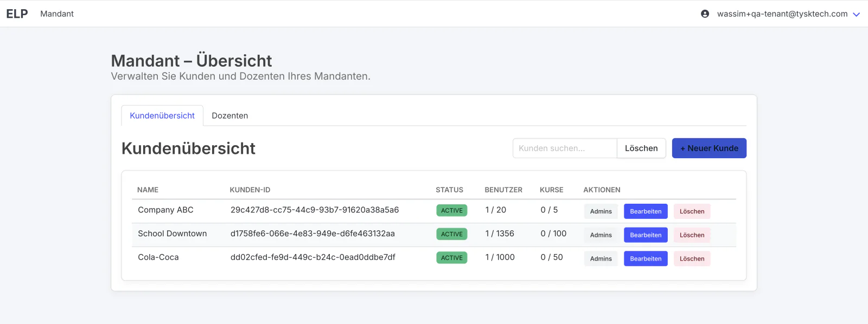Viewport: 868px width, 324px height.
Task: Select the Company ABC name cell
Action: [x=165, y=210]
